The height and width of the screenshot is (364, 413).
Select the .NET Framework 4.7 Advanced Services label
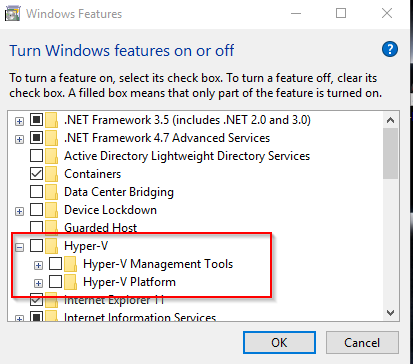click(167, 138)
